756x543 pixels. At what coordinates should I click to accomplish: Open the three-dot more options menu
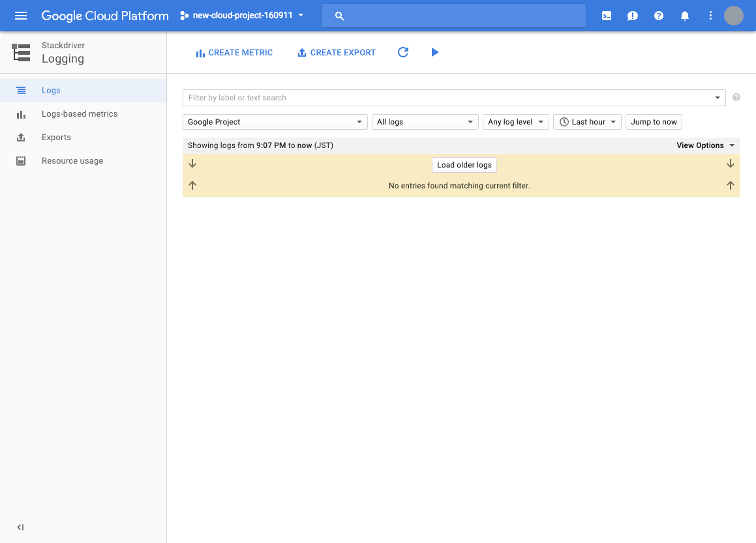710,16
